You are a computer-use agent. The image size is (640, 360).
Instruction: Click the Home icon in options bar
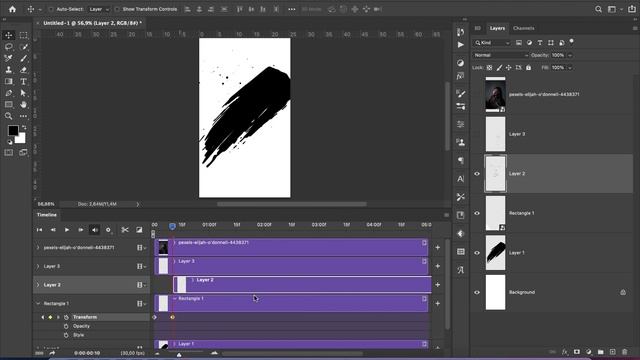coord(12,9)
